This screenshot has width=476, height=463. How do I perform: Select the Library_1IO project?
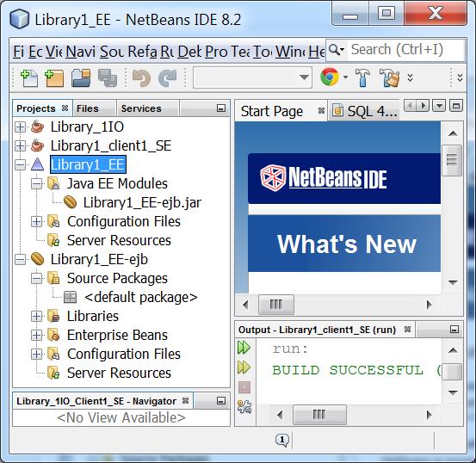(87, 127)
